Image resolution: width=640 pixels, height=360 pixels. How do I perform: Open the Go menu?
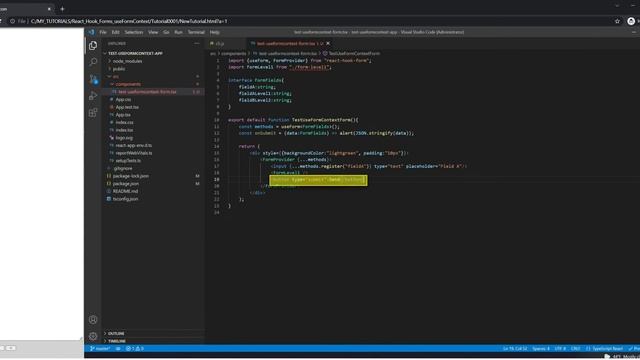[x=166, y=32]
